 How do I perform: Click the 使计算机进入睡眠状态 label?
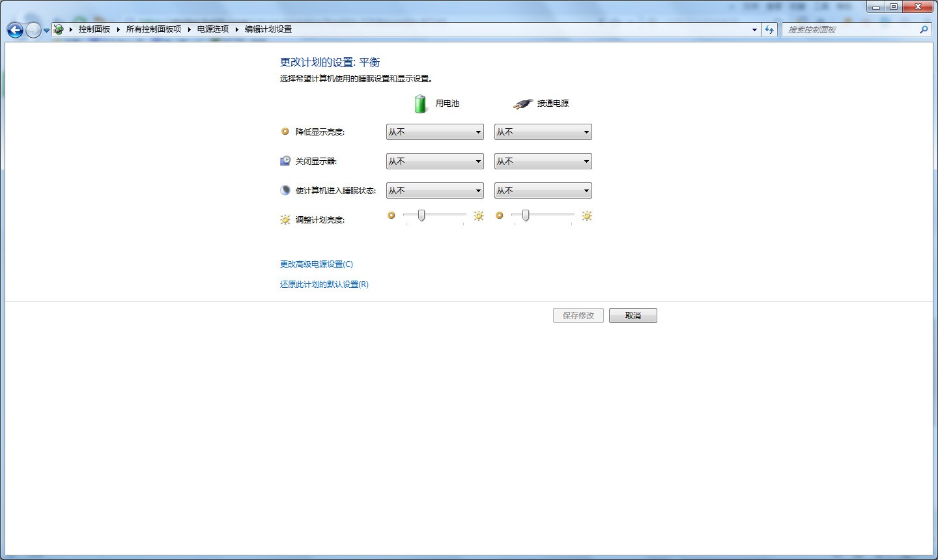pyautogui.click(x=336, y=191)
